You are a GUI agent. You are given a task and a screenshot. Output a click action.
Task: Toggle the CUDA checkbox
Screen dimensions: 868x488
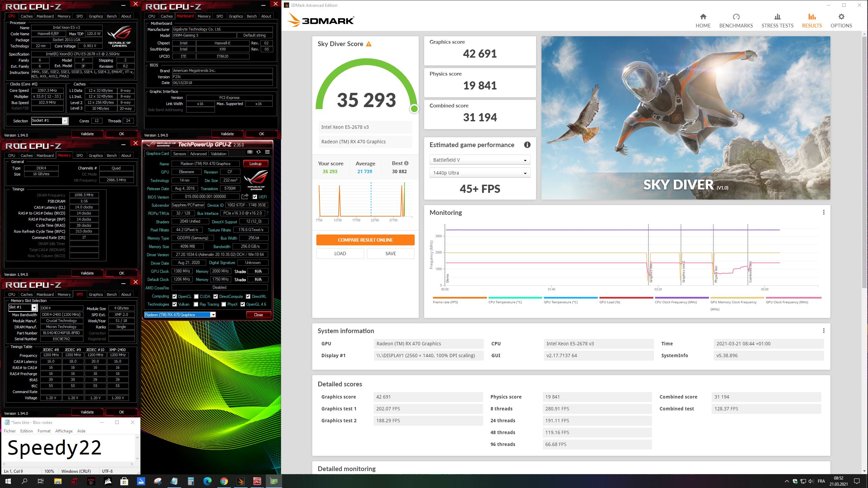[196, 296]
